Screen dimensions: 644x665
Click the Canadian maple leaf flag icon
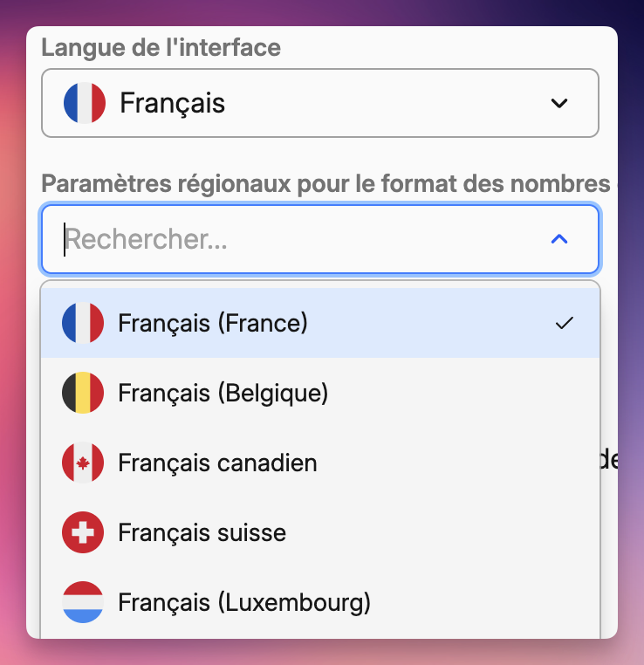coord(83,463)
